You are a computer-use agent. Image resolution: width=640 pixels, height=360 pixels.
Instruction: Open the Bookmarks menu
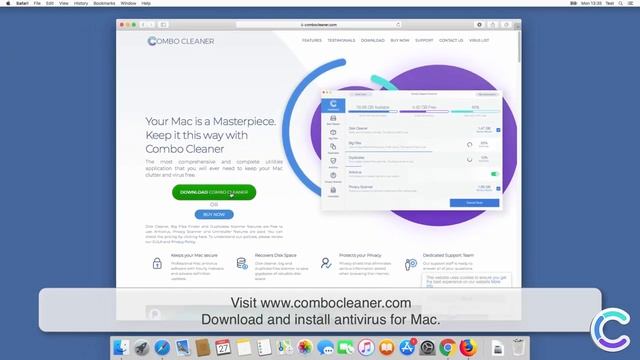click(104, 3)
